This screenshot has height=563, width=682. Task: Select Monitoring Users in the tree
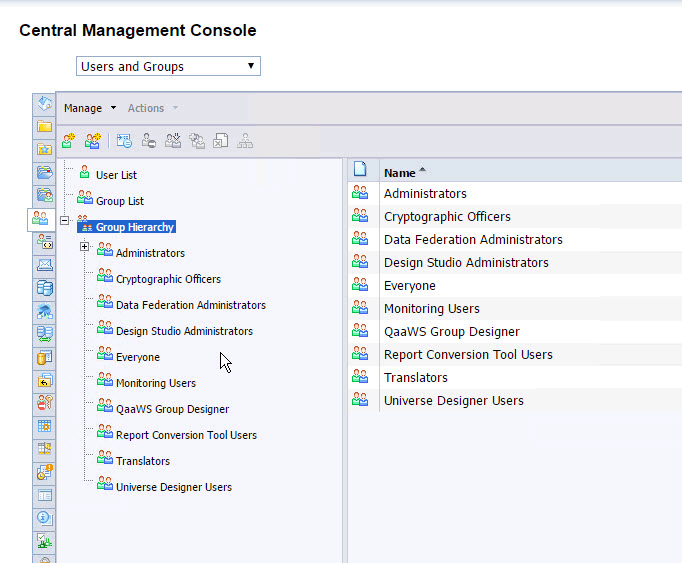(x=156, y=383)
